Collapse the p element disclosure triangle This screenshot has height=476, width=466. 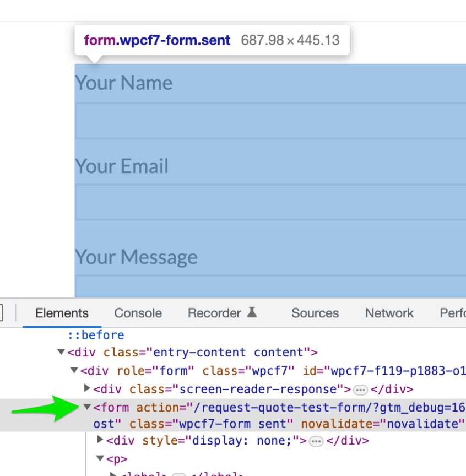point(100,458)
